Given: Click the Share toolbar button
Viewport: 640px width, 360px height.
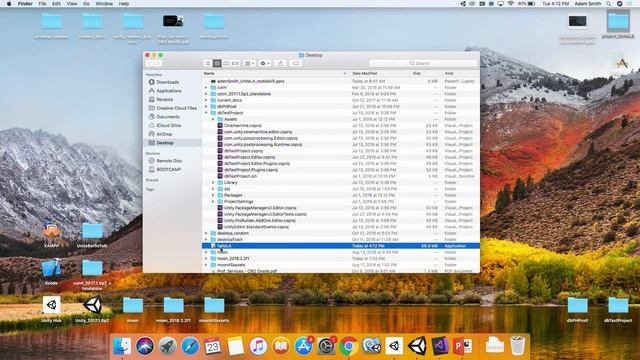Looking at the screenshot, I should tap(280, 63).
